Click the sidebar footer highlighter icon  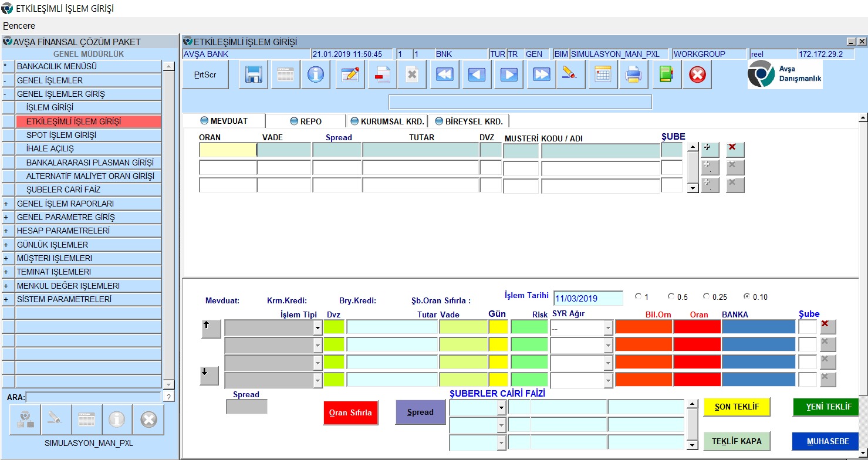[x=56, y=419]
